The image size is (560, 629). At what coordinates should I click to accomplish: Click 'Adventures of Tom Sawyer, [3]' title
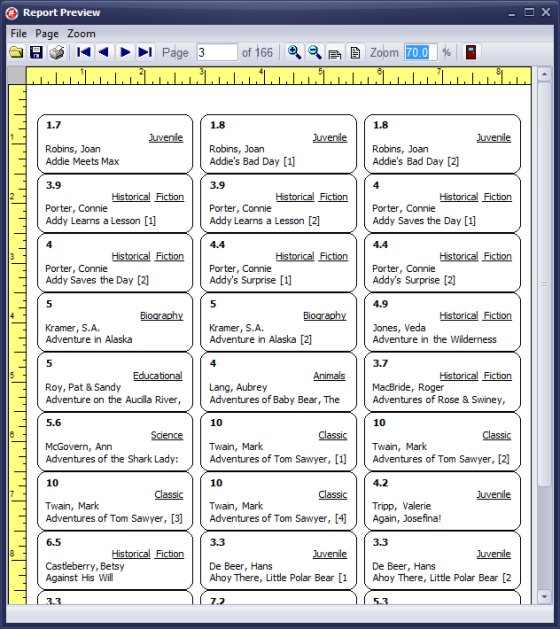tap(114, 518)
